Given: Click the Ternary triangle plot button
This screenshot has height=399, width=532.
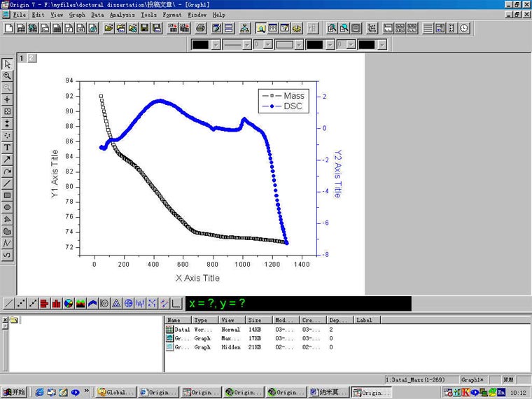Looking at the screenshot, I should pyautogui.click(x=116, y=303).
